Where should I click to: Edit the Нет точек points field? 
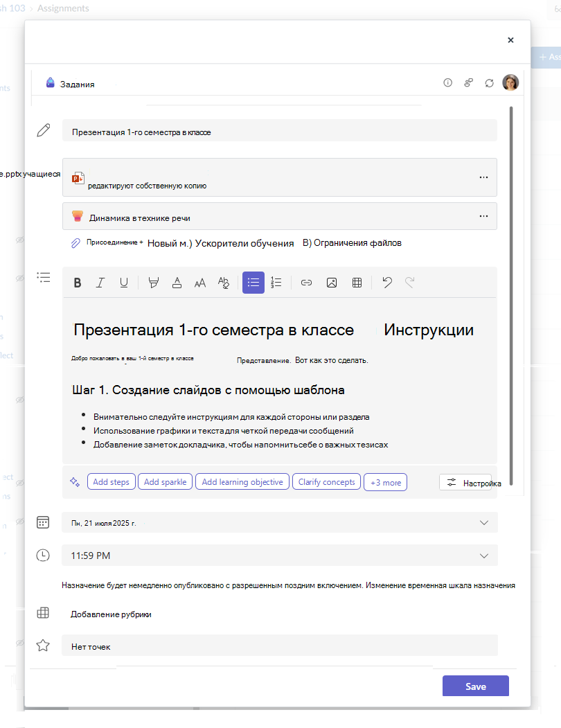click(280, 646)
